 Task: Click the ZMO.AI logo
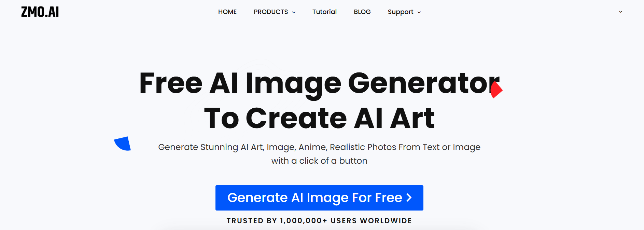pos(40,12)
